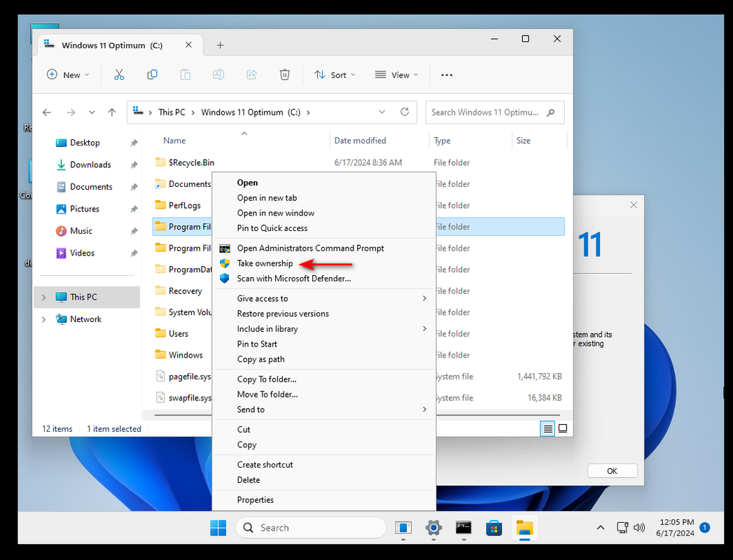Image resolution: width=733 pixels, height=560 pixels.
Task: Open the New item dropdown
Action: tap(68, 75)
